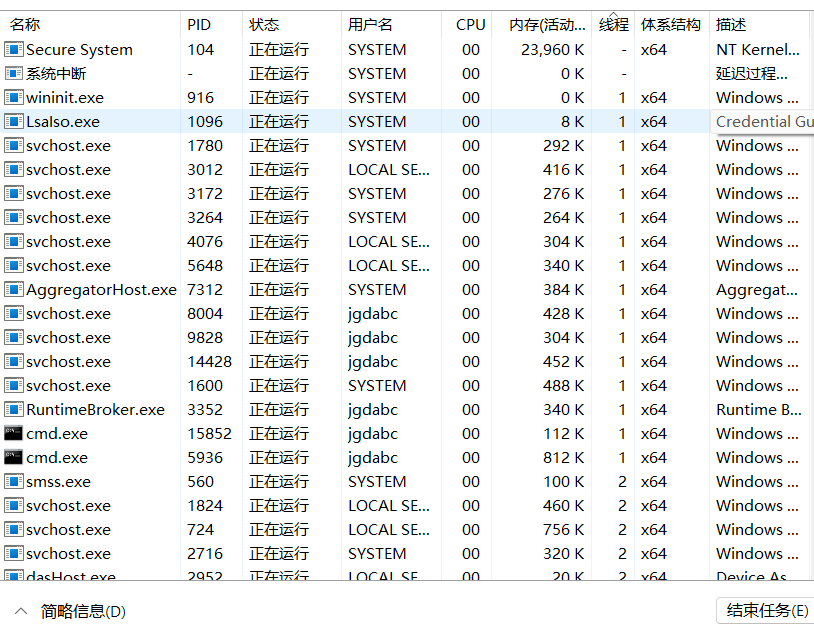Click the RuntimeBroker.exe process icon
Image resolution: width=814 pixels, height=636 pixels.
[13, 410]
